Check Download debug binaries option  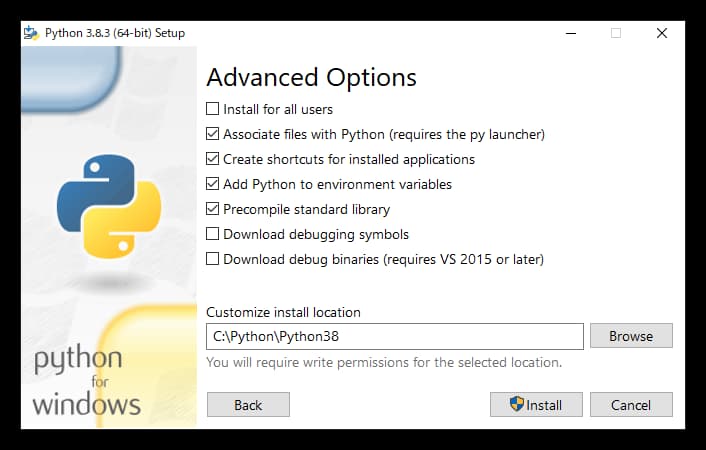[x=213, y=259]
